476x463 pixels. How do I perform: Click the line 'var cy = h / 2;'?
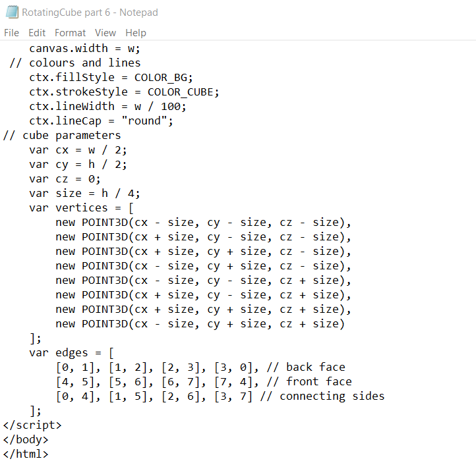click(x=78, y=165)
